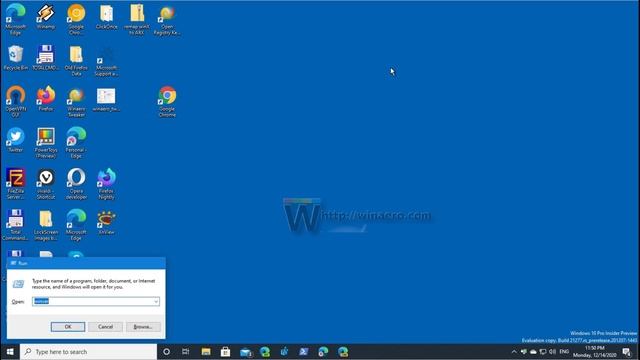
Task: Open the Edge taskbar icon next to Mail
Action: (265, 351)
